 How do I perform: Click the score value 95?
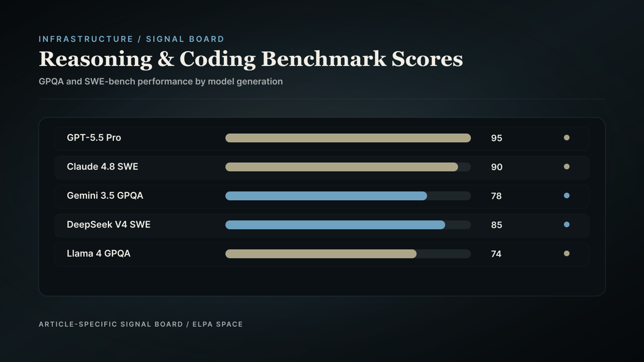click(496, 138)
